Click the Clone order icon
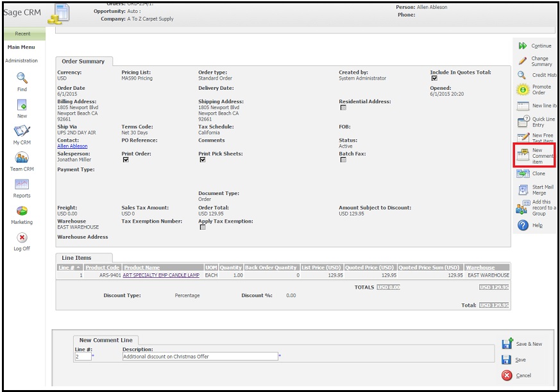Screen dimensions: 560x392 point(523,174)
